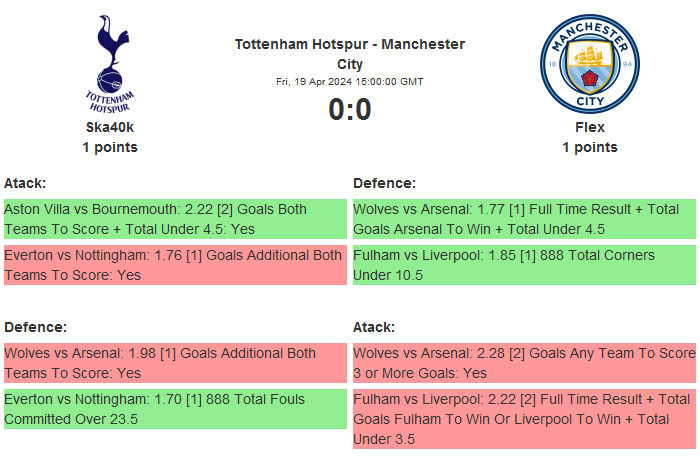Click the left team's top Atack heading
This screenshot has height=460, width=700.
pyautogui.click(x=25, y=183)
